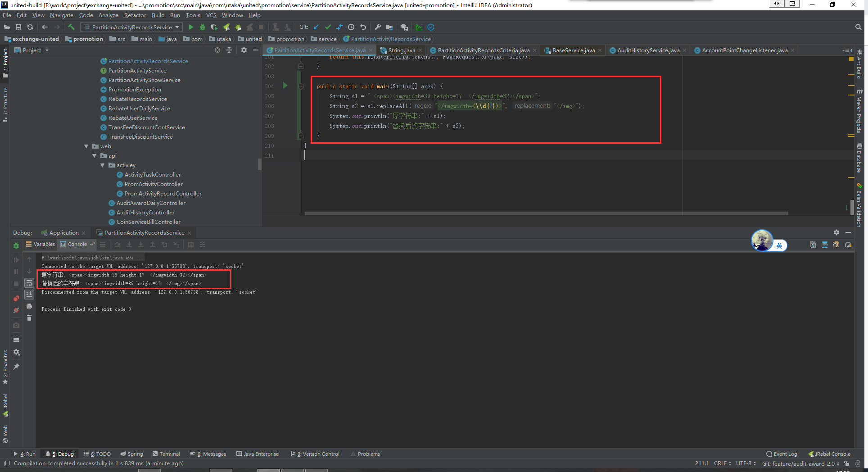Image resolution: width=868 pixels, height=472 pixels.
Task: Toggle the Maven Projects side panel
Action: [x=859, y=111]
